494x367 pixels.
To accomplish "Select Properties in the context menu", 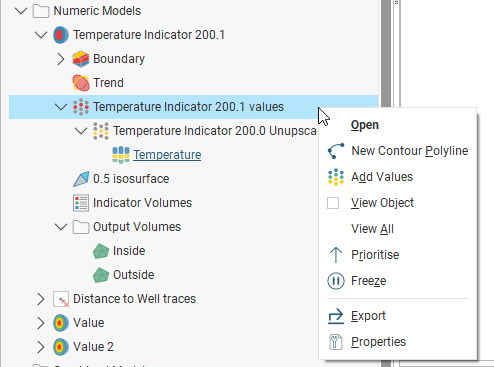I will point(398,342).
